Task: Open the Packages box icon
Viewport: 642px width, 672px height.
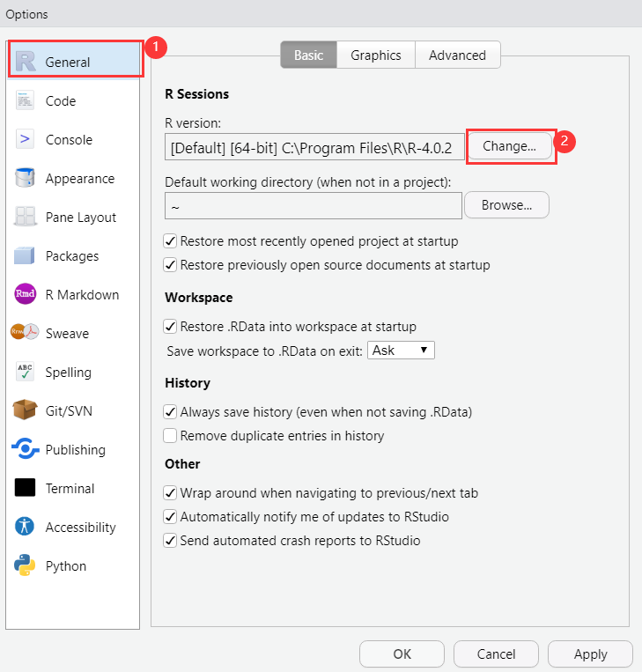Action: point(25,255)
